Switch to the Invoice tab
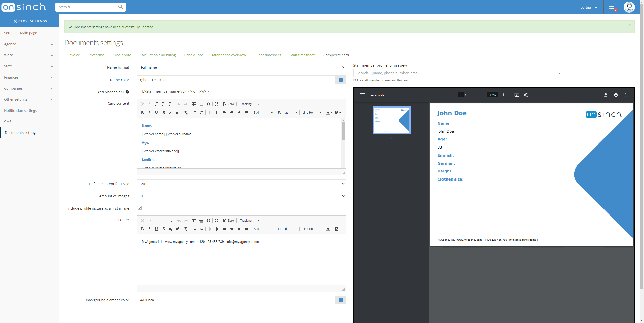 74,55
